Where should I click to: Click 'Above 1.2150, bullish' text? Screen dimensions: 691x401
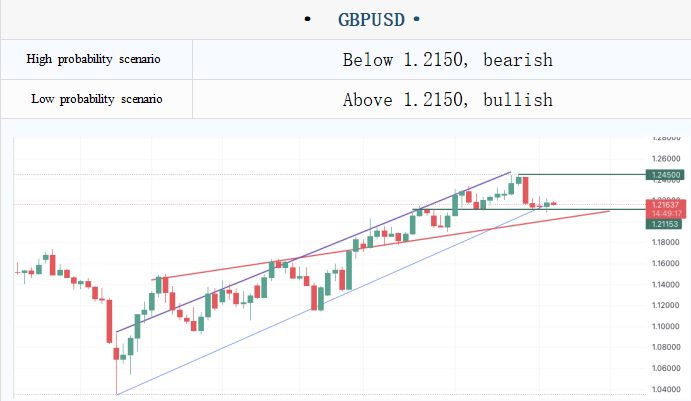447,100
